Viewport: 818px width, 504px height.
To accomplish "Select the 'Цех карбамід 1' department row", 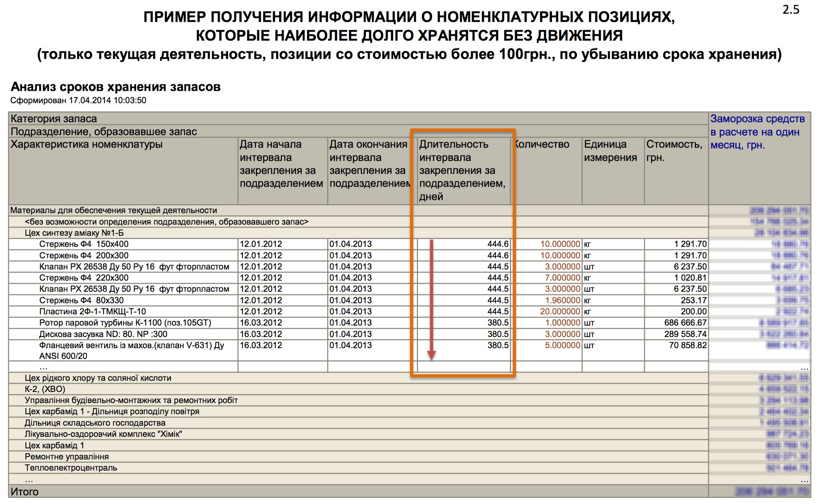I will (x=54, y=445).
